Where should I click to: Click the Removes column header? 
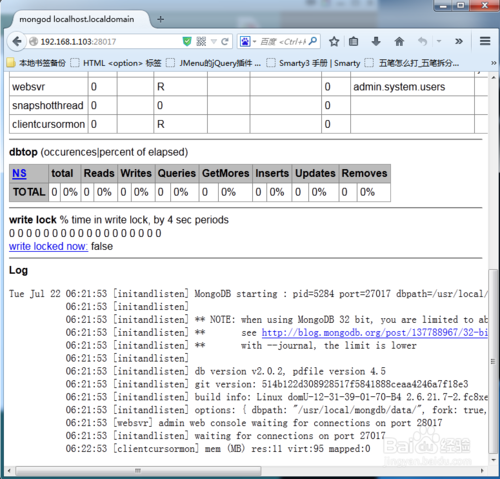tap(365, 173)
